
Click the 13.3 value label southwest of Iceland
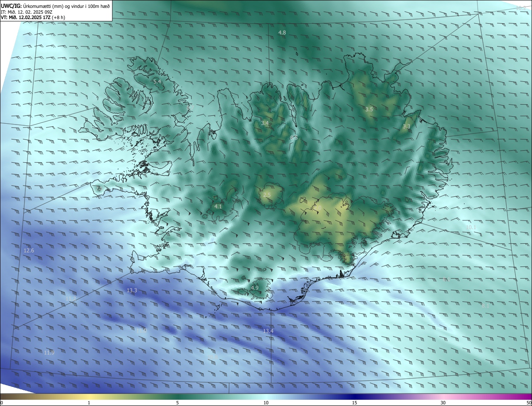[132, 290]
